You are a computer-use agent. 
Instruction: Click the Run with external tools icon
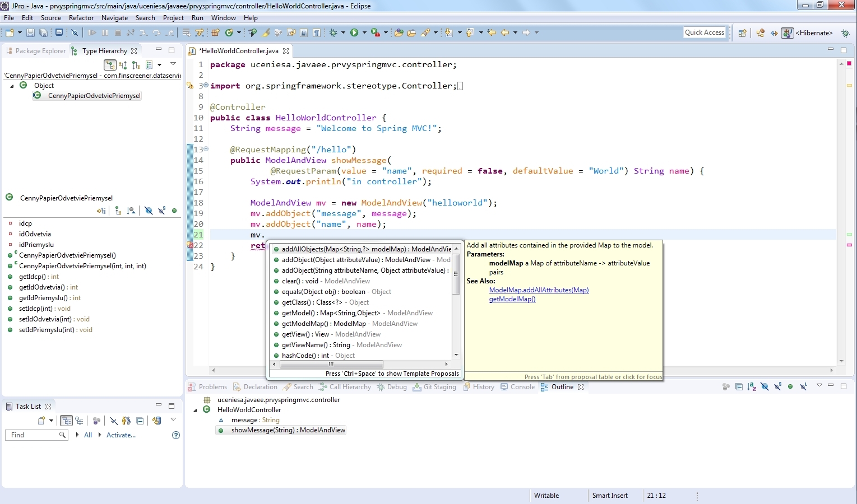tap(375, 32)
